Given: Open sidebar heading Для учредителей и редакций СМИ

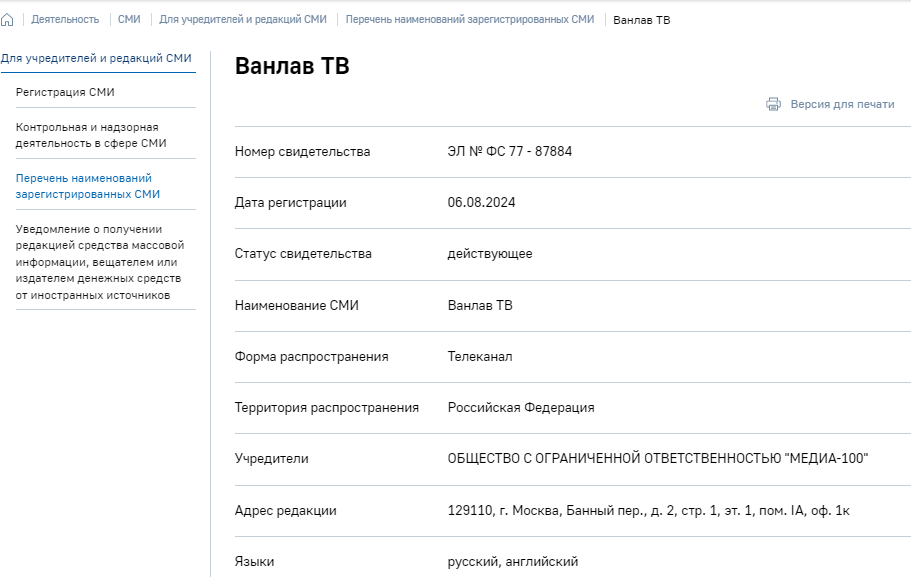Looking at the screenshot, I should point(96,58).
